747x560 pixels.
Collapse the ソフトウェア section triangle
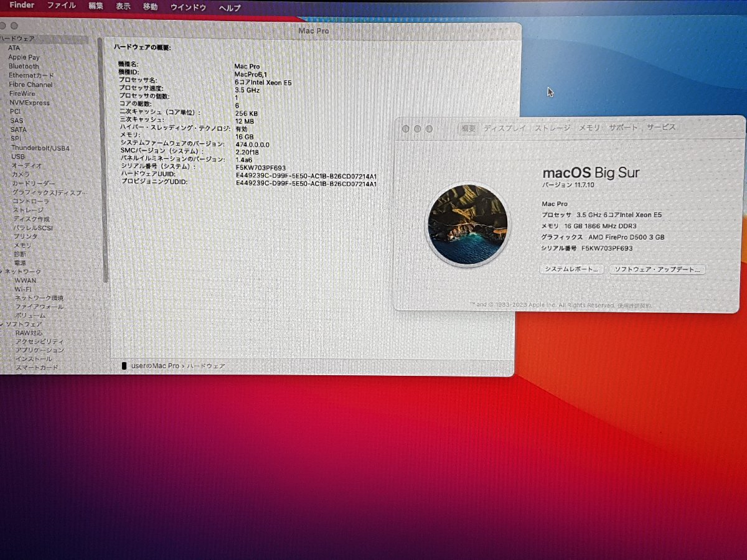coord(2,324)
